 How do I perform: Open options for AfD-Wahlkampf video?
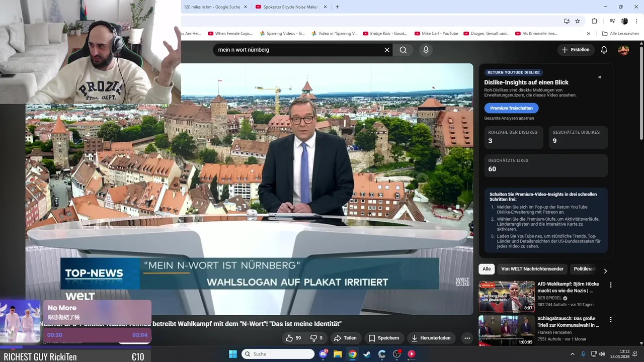click(611, 285)
